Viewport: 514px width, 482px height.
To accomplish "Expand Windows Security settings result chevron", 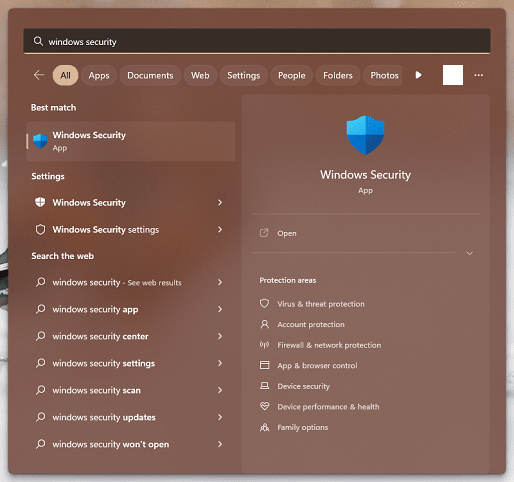I will [x=220, y=229].
